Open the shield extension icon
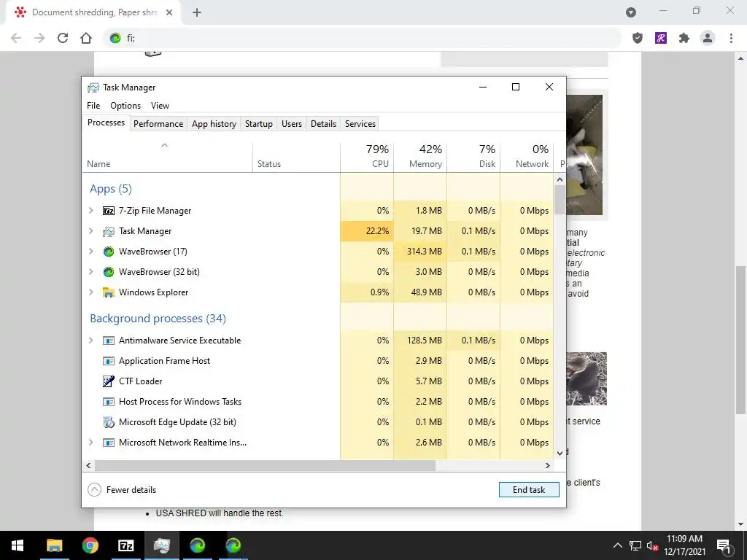This screenshot has width=747, height=560. tap(638, 38)
